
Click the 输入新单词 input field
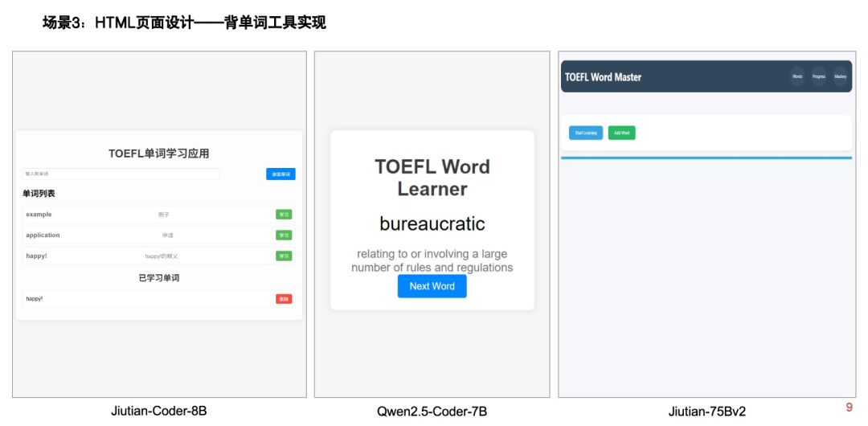point(121,174)
